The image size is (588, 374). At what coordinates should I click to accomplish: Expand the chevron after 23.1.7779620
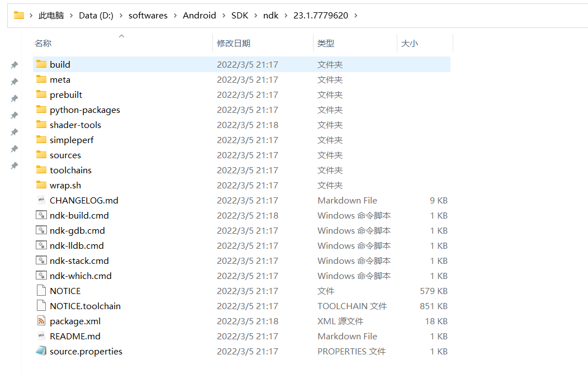pyautogui.click(x=356, y=16)
